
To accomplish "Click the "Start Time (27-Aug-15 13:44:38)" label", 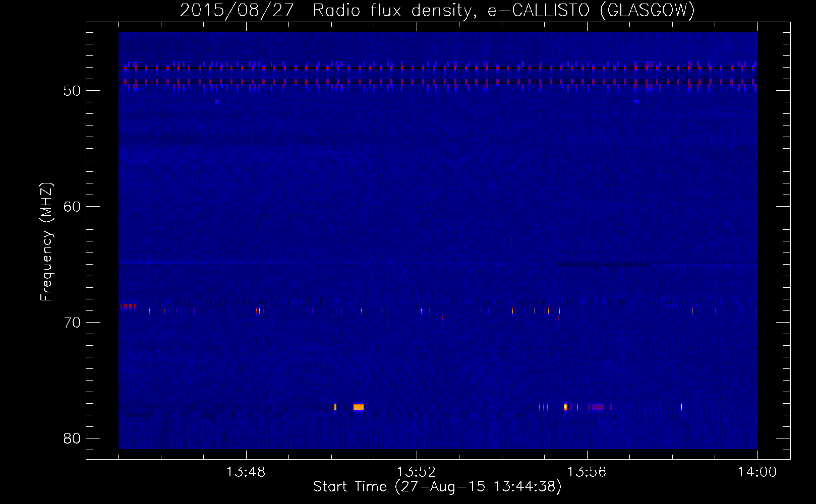I will [437, 487].
